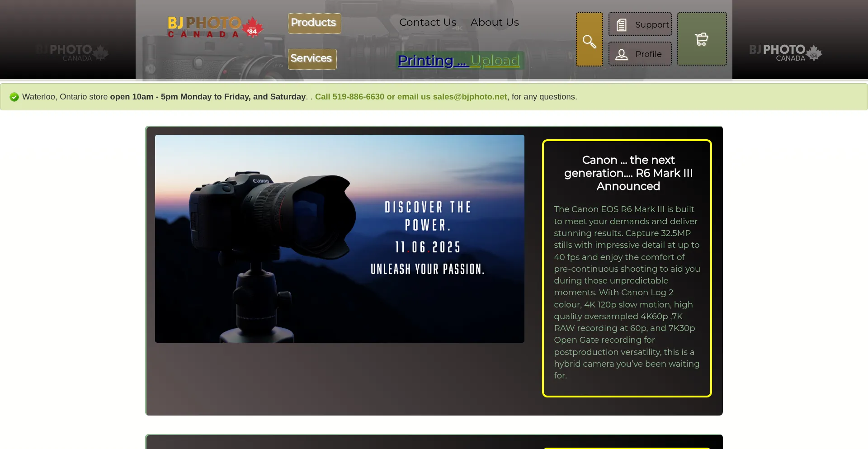Click the 11.06.2025 date on the banner
Viewport: 868px width, 449px height.
427,247
